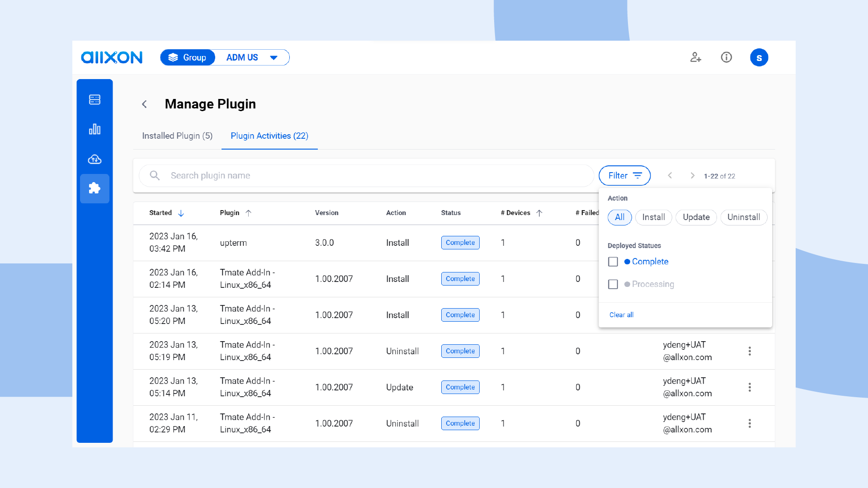Open the info circle icon
This screenshot has height=488, width=868.
click(726, 57)
